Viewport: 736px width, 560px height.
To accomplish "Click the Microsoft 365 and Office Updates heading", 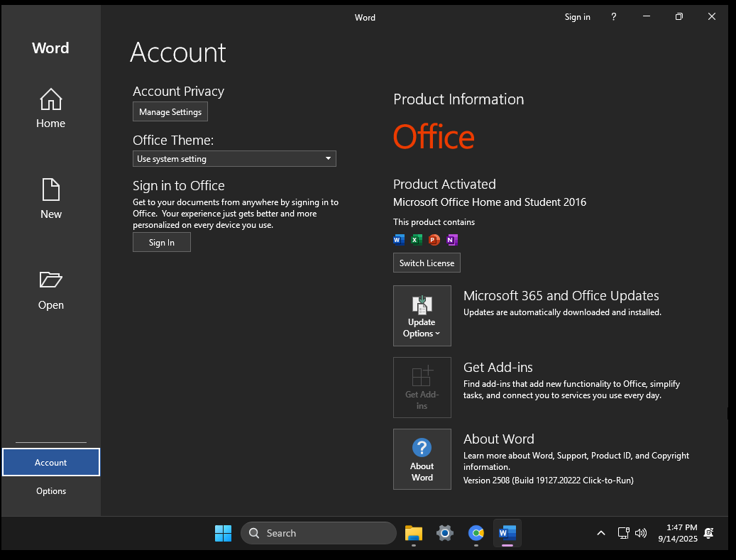I will tap(561, 296).
